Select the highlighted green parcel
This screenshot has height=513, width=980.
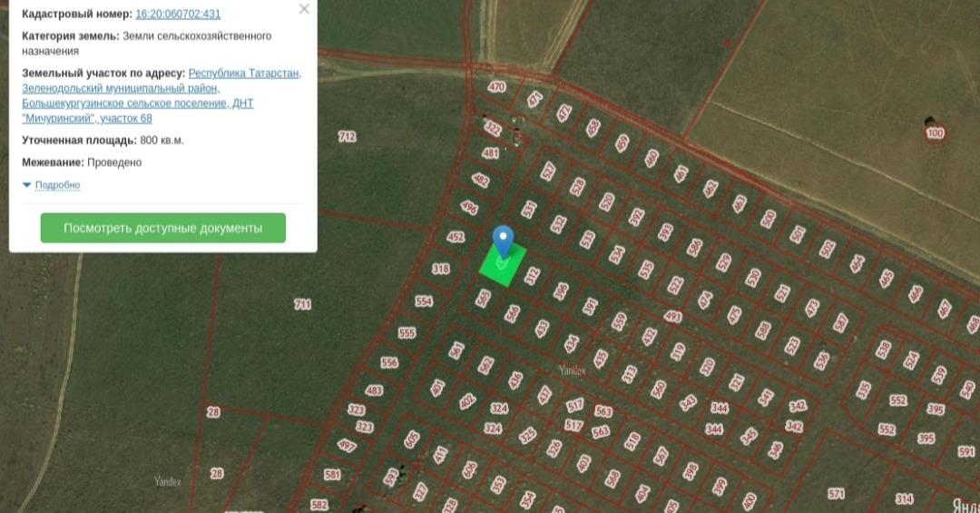(503, 264)
